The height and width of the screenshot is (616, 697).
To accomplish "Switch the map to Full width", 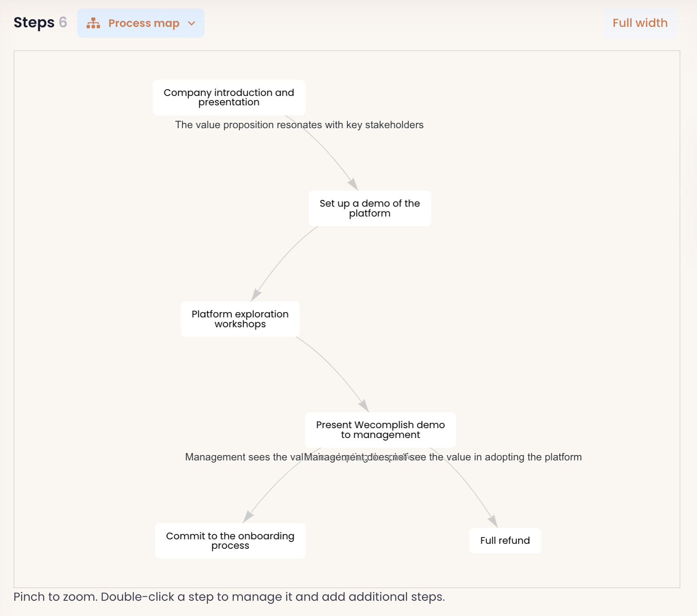I will tap(640, 23).
